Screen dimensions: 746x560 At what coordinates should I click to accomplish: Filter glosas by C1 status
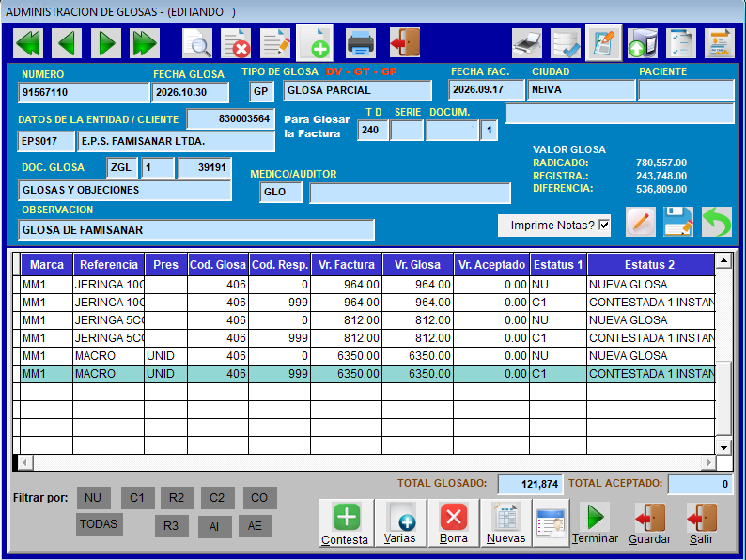click(137, 498)
